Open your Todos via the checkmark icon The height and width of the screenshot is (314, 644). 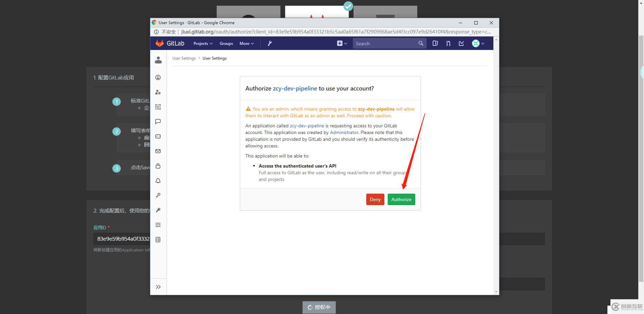click(461, 43)
